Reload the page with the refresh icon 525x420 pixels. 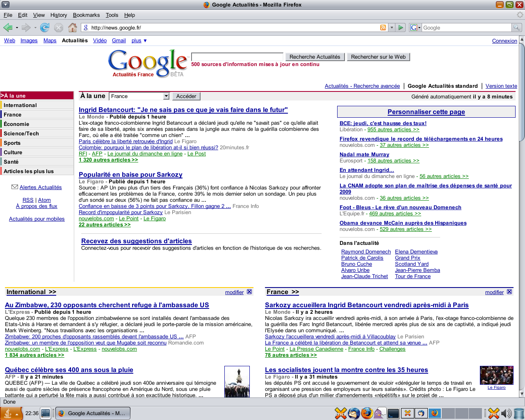coord(45,27)
